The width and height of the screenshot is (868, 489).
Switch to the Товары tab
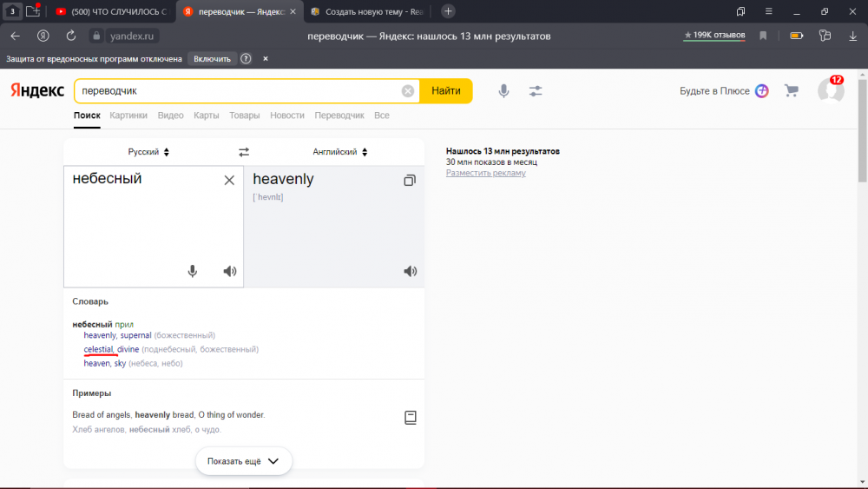tap(244, 116)
